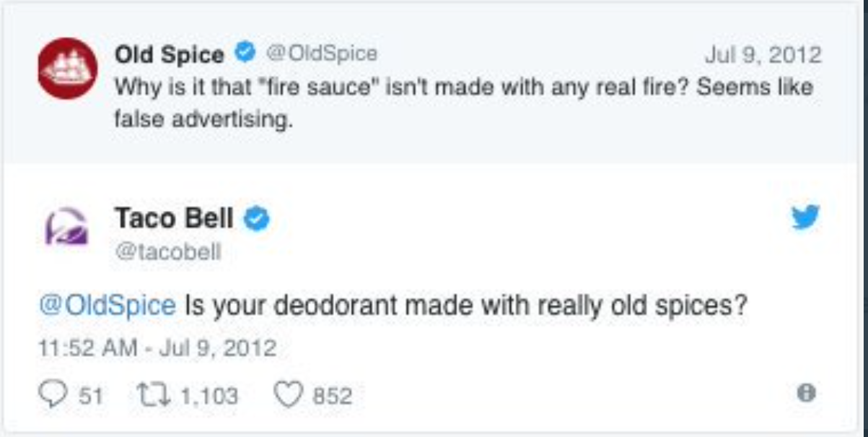Click the 852 likes count
Viewport: 868px width, 437px height.
(x=332, y=396)
